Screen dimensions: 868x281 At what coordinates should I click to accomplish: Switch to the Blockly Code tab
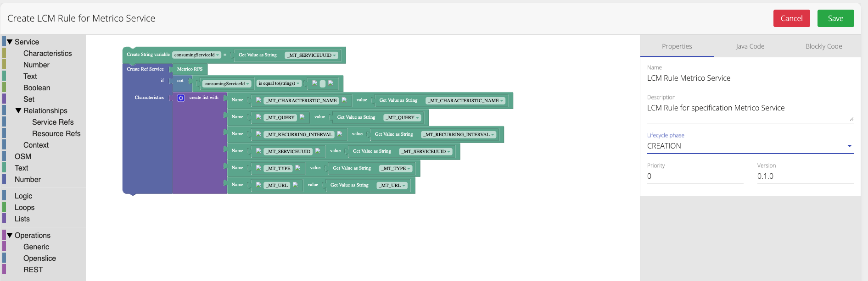(x=823, y=46)
